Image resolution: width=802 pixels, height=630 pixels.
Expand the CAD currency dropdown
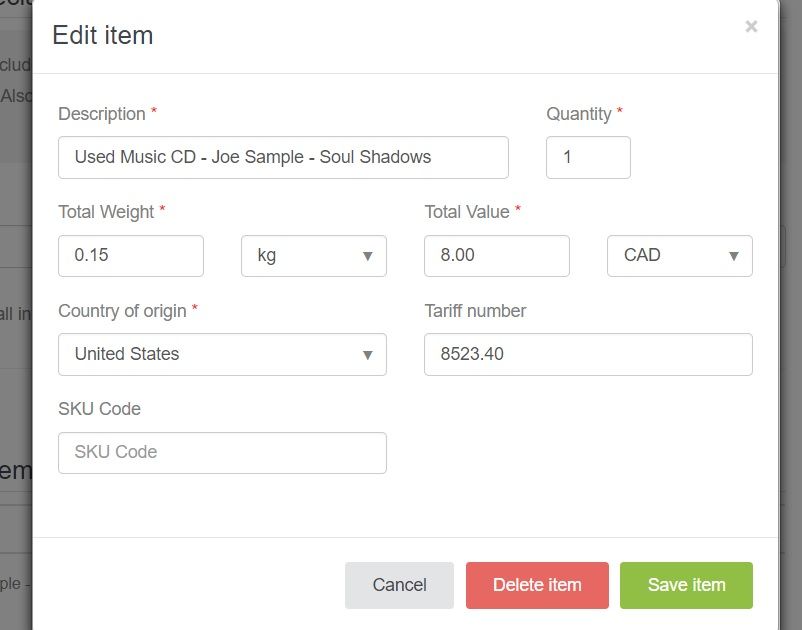click(x=680, y=255)
